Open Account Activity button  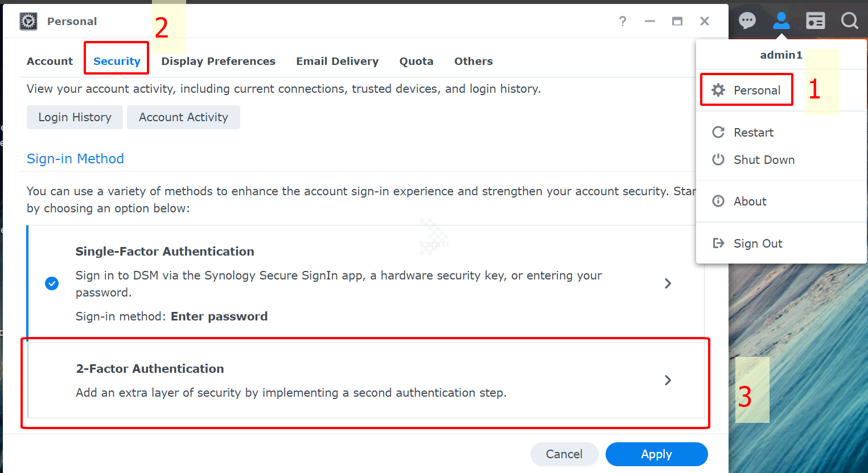183,117
